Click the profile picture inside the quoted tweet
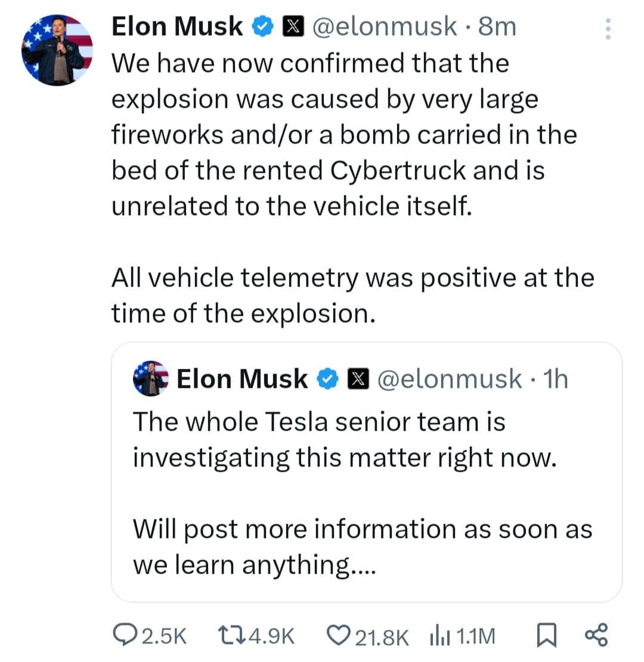Viewport: 644px width, 662px height. coord(150,378)
